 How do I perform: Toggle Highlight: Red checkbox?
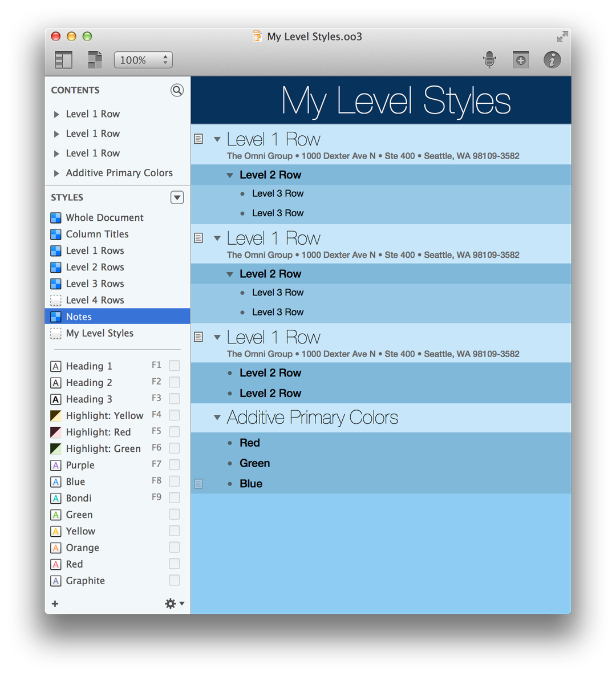coord(175,431)
